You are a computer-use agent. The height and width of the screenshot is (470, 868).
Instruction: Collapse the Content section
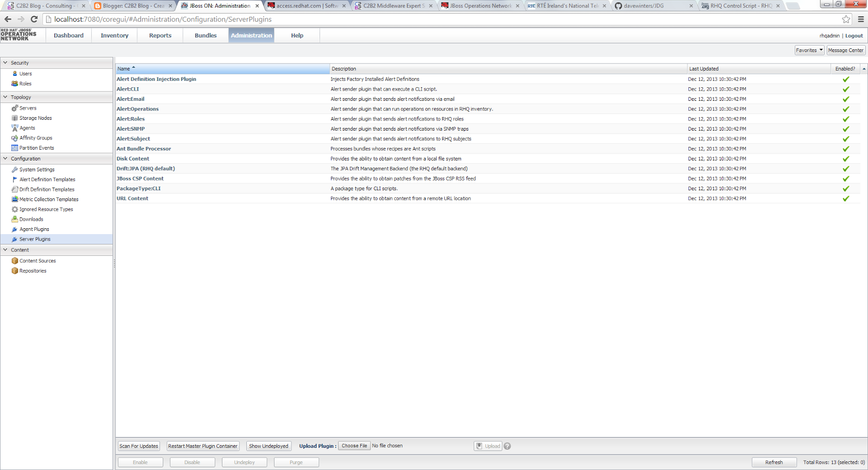point(5,250)
